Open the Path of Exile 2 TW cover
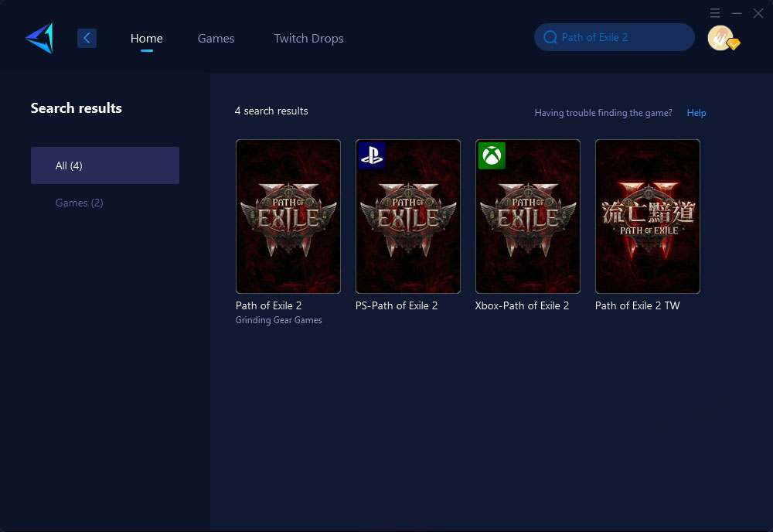 [647, 217]
